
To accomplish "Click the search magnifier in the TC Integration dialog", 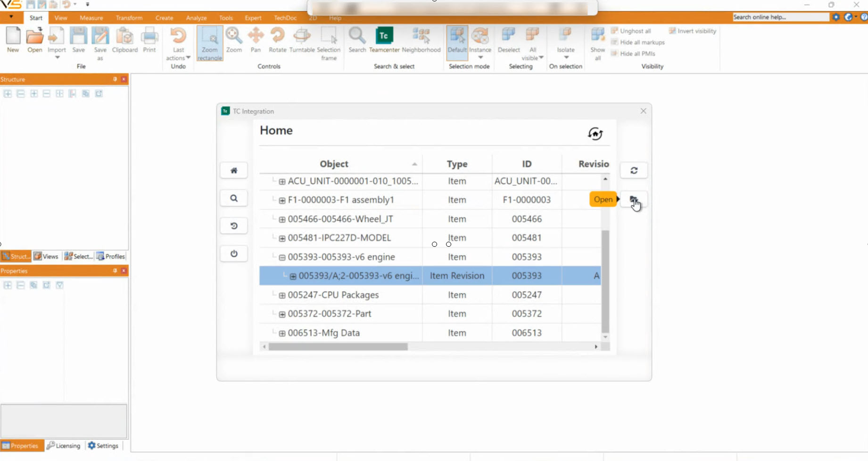I will point(233,198).
